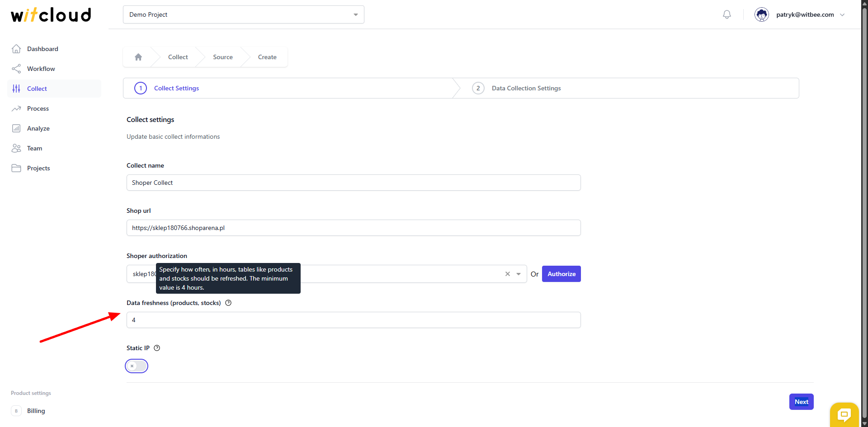Click the witcloud logo
Viewport: 868px width, 427px height.
pyautogui.click(x=51, y=15)
